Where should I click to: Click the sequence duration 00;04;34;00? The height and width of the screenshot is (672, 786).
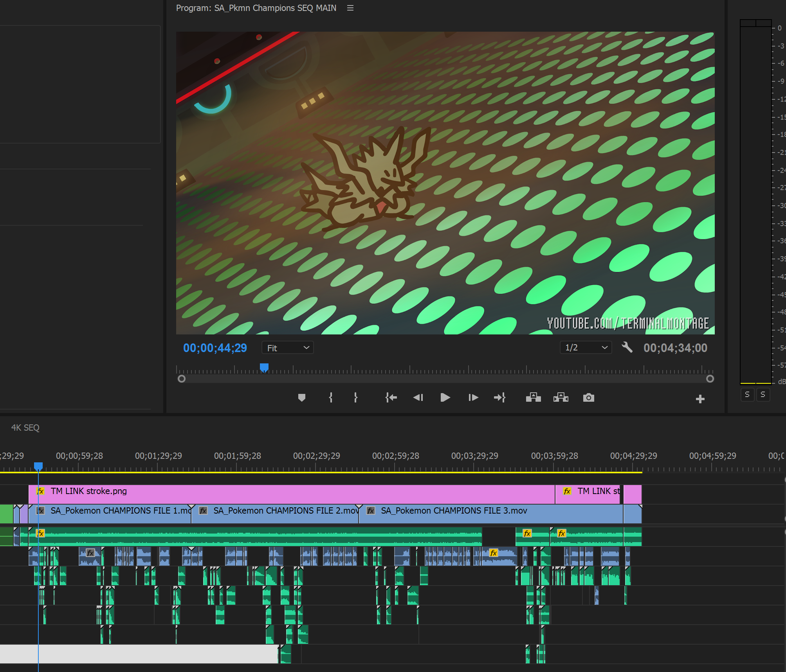675,348
